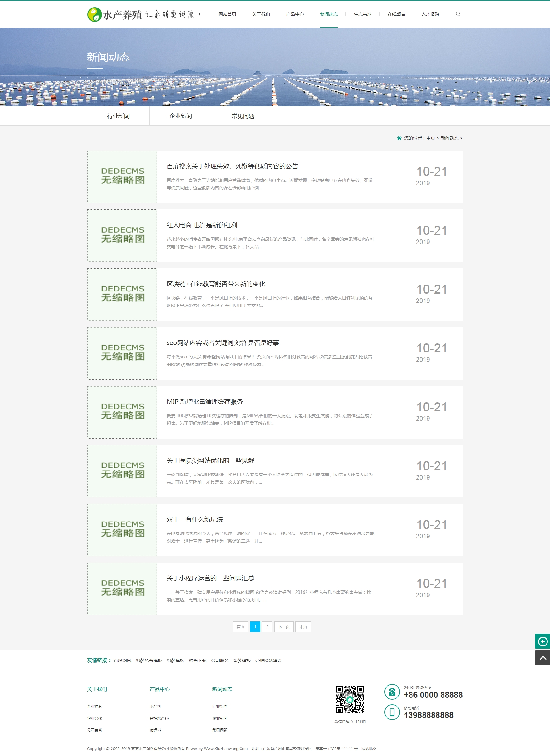Click the WeChat QR code image
Image resolution: width=550 pixels, height=756 pixels.
click(x=350, y=699)
